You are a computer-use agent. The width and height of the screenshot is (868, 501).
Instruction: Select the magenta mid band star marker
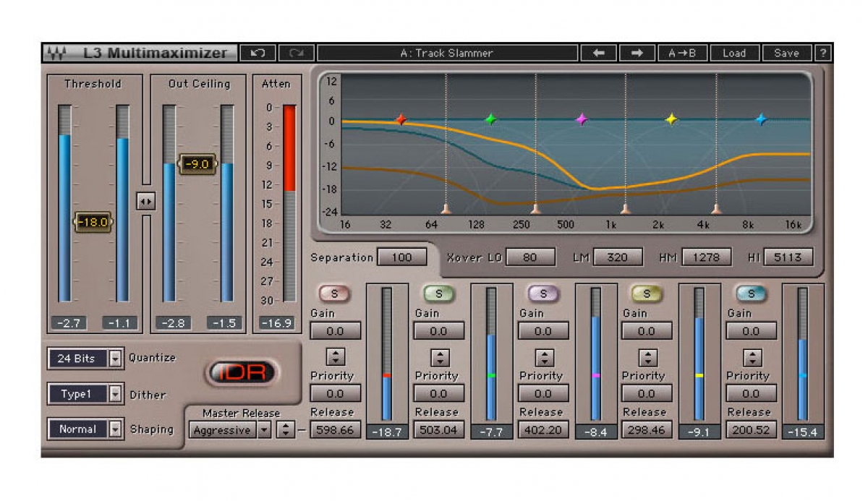(582, 119)
